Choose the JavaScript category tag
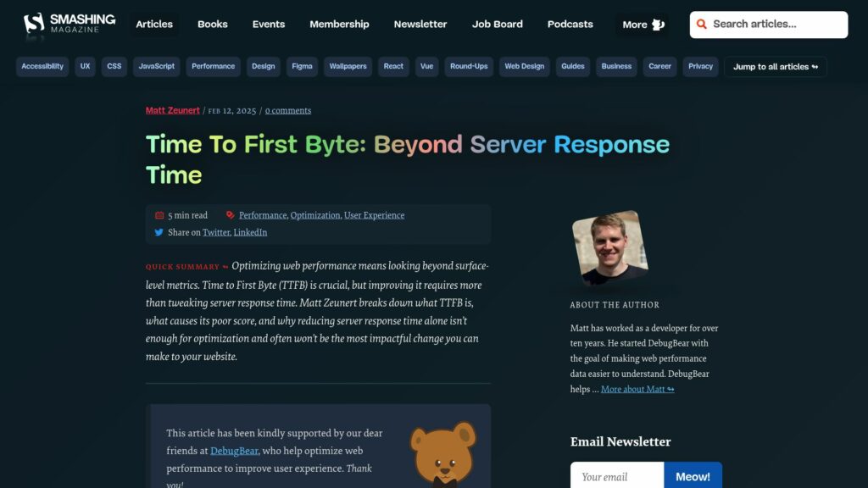Viewport: 868px width, 488px height. tap(156, 66)
